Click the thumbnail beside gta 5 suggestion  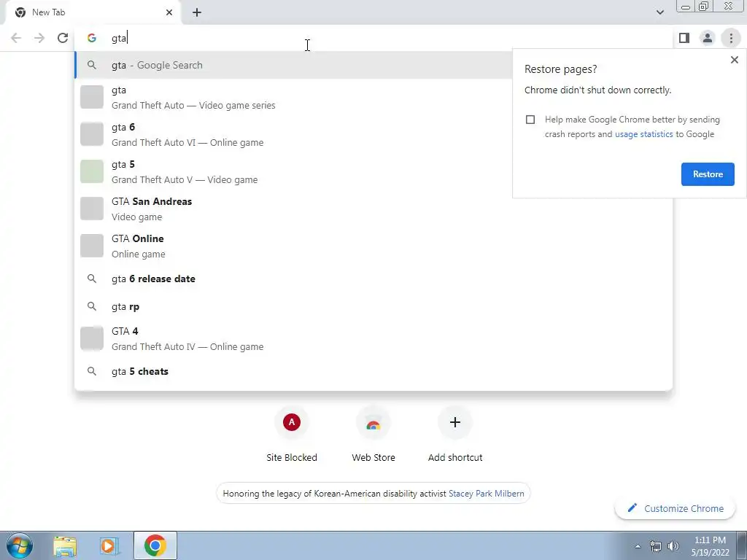92,171
